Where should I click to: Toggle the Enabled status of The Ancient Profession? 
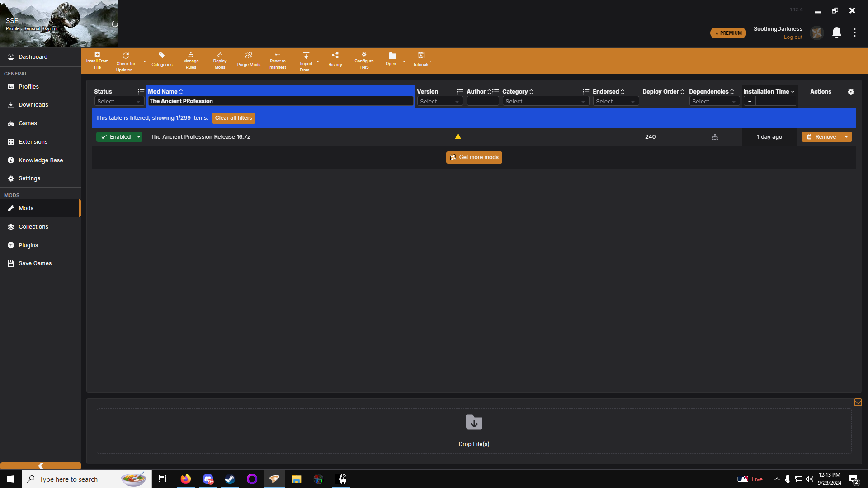click(x=116, y=137)
